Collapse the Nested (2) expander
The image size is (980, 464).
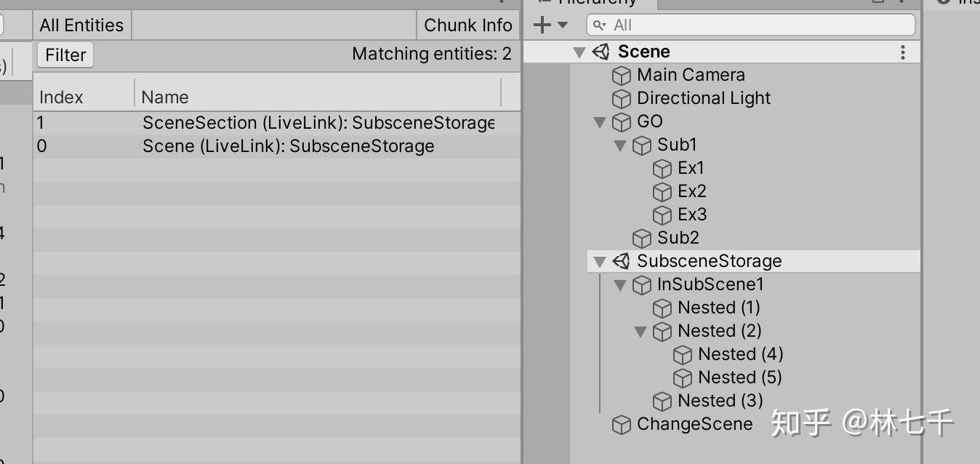[x=640, y=331]
